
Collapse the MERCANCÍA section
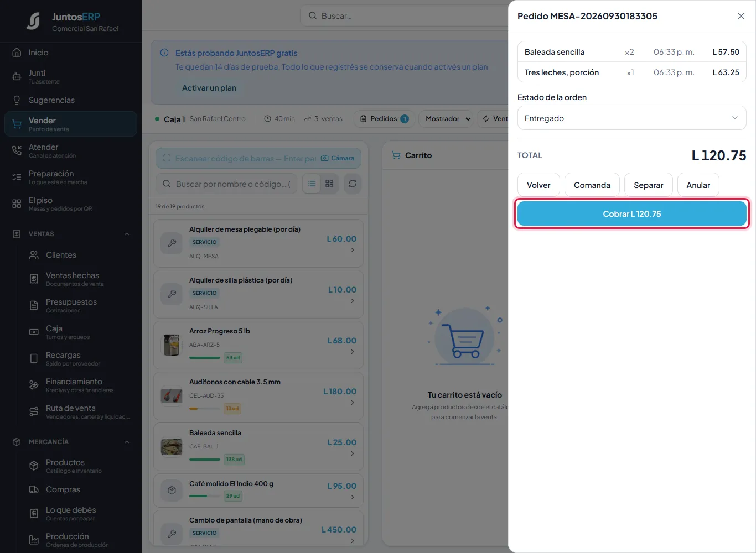click(127, 442)
